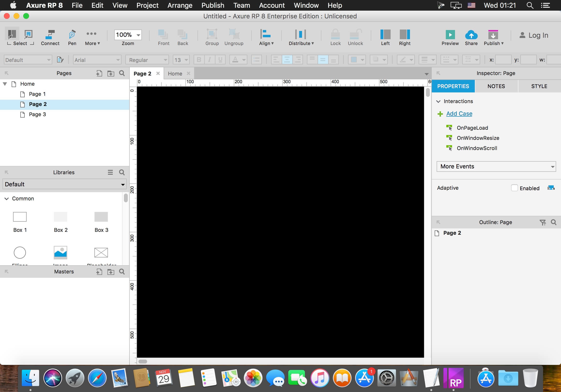This screenshot has height=392, width=561.
Task: Toggle center text alignment button
Action: click(287, 60)
